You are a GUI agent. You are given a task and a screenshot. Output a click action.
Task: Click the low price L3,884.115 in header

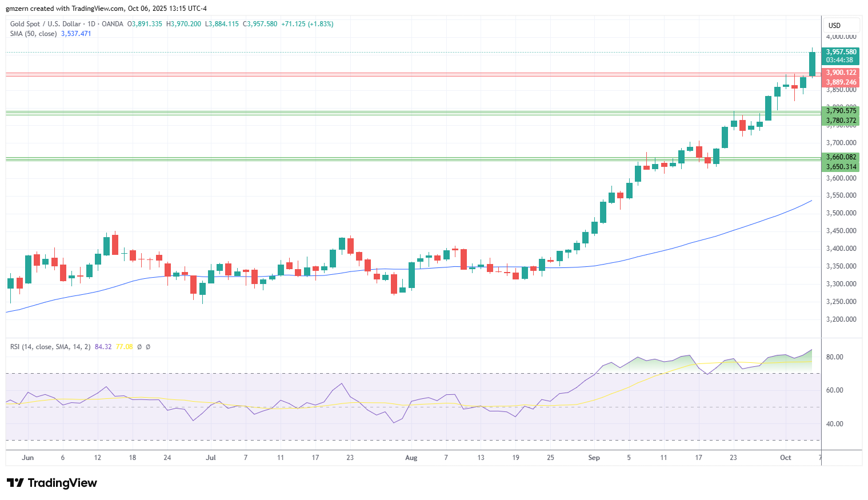[222, 24]
